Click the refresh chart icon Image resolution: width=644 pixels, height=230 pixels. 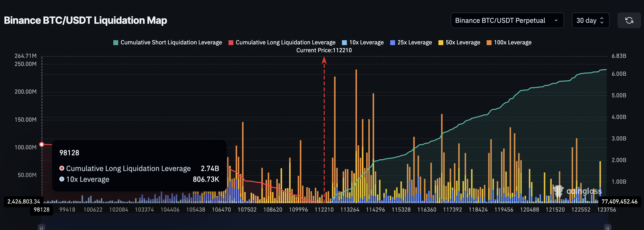629,21
